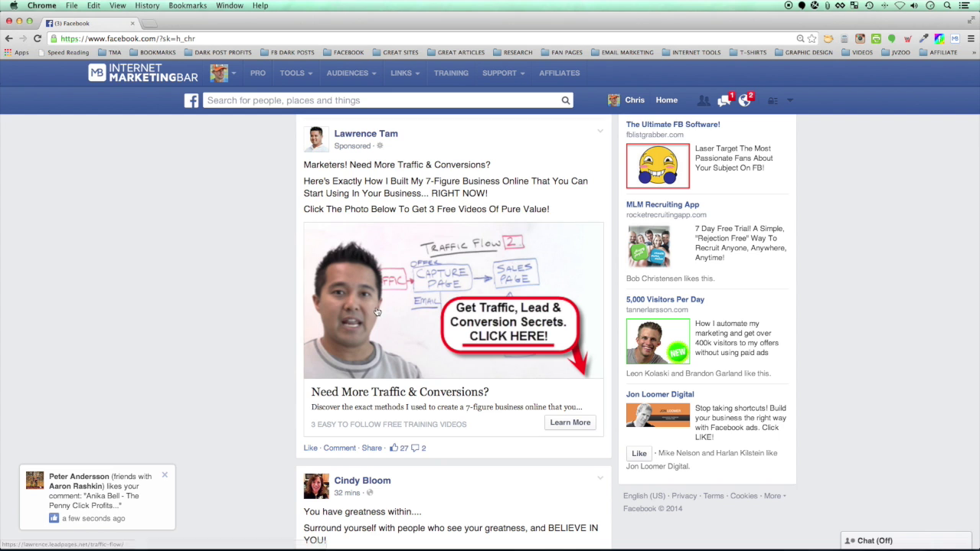This screenshot has width=980, height=551.
Task: Like the Jon Loomer Digital page
Action: (639, 453)
